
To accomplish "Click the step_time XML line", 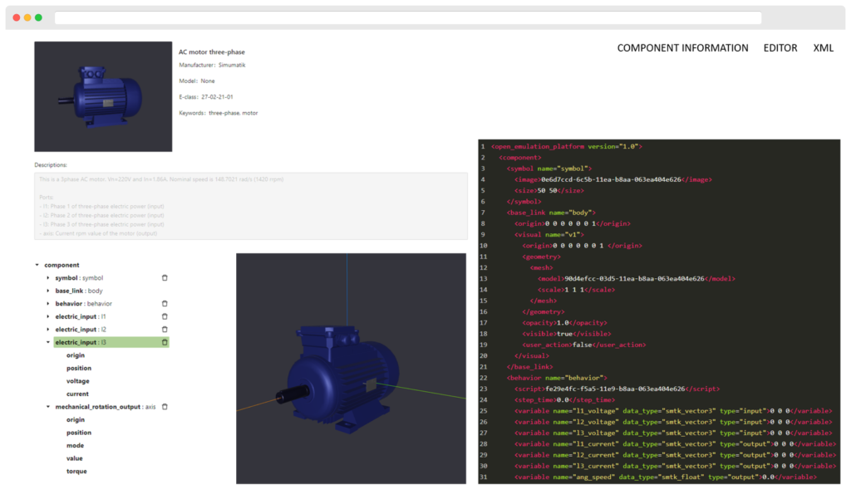I will coord(564,400).
